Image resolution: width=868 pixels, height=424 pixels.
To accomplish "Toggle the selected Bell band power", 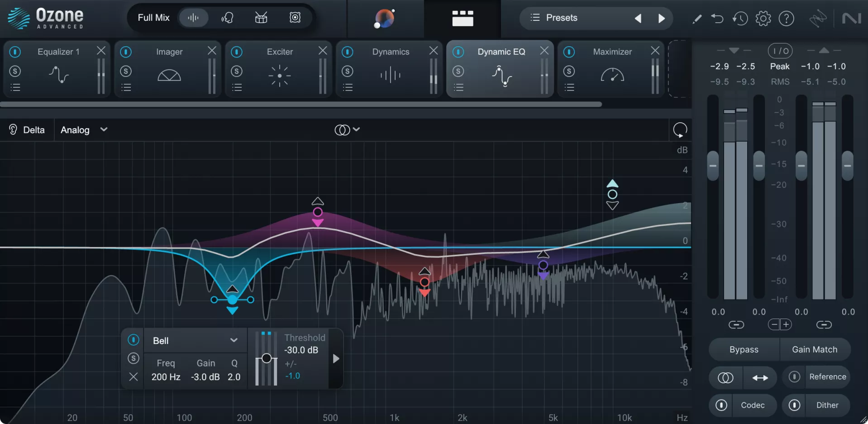I will tap(133, 340).
